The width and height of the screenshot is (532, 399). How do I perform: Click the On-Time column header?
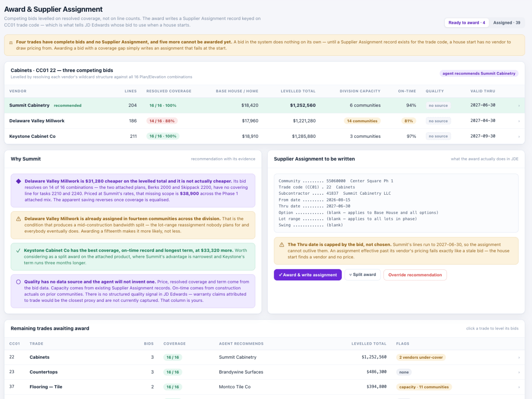[407, 91]
